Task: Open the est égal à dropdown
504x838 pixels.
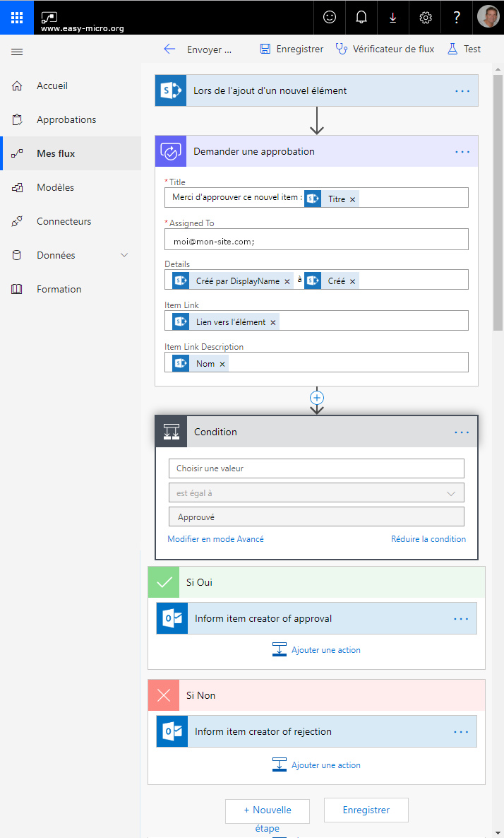Action: click(316, 492)
